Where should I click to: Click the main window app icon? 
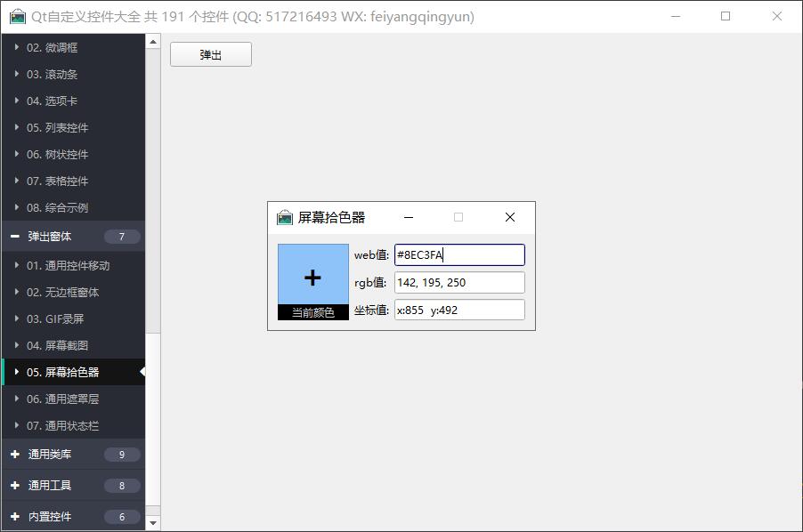[17, 16]
